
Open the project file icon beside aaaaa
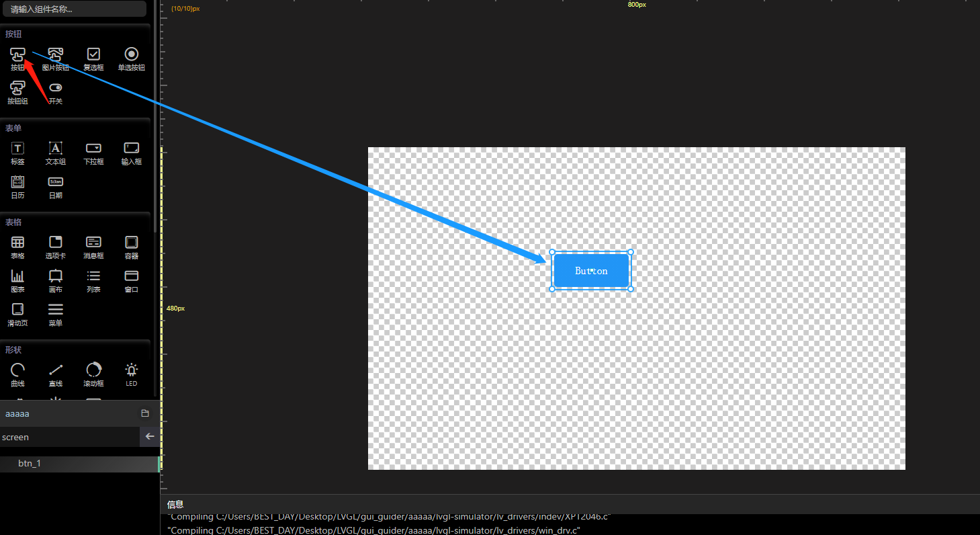144,413
